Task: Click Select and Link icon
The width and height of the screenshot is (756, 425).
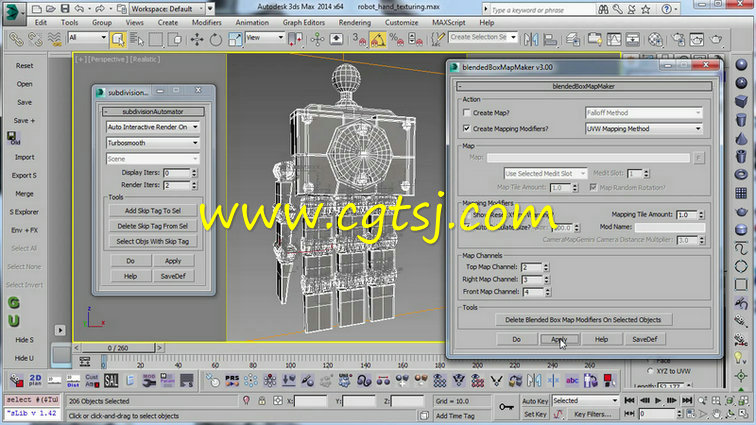Action: click(16, 39)
